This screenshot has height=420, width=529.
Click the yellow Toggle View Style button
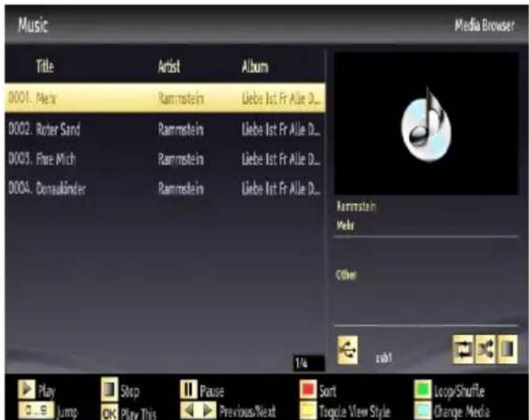(x=308, y=410)
